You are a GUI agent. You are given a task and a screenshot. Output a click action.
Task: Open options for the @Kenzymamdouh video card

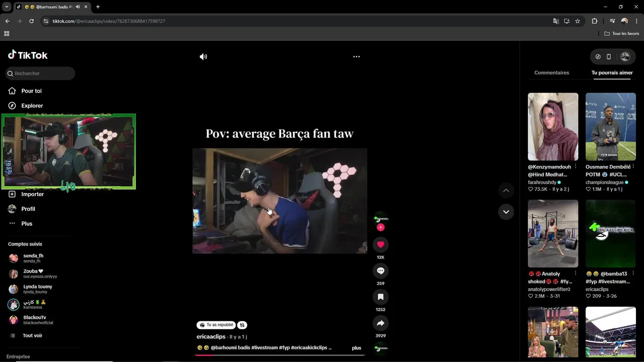576,166
